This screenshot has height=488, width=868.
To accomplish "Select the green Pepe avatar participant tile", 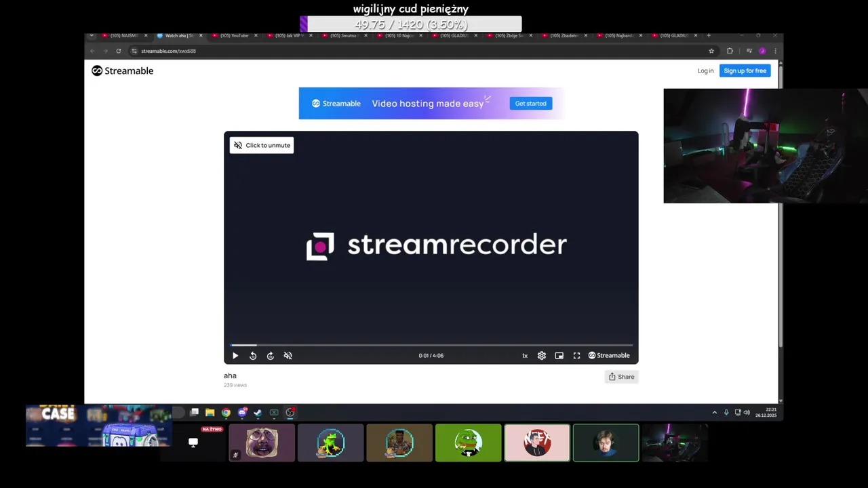I will (x=469, y=443).
